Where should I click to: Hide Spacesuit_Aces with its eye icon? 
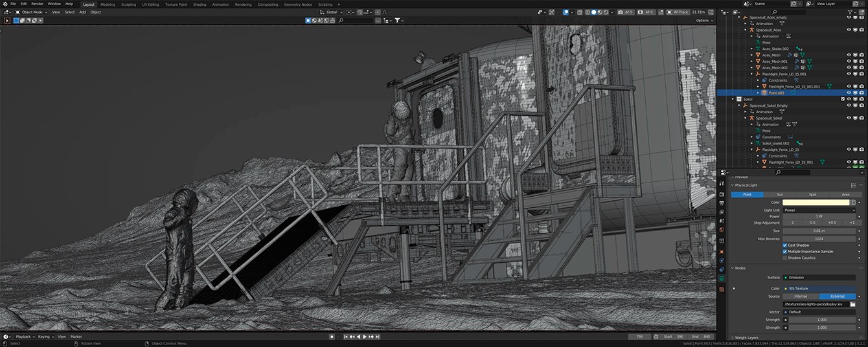[x=849, y=30]
